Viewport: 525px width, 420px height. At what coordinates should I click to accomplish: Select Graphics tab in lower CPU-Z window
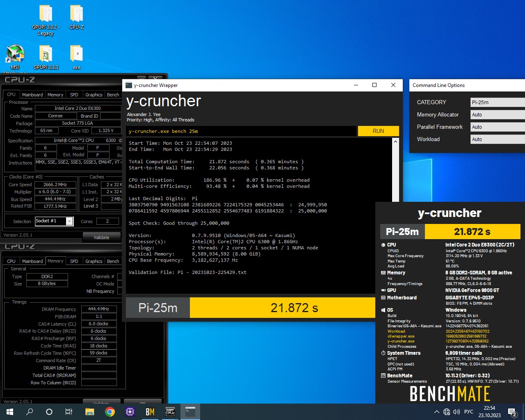[94, 261]
